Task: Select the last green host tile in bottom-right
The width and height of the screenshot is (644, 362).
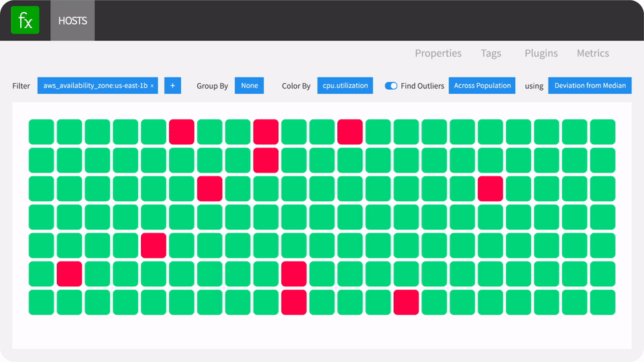Action: [x=602, y=302]
